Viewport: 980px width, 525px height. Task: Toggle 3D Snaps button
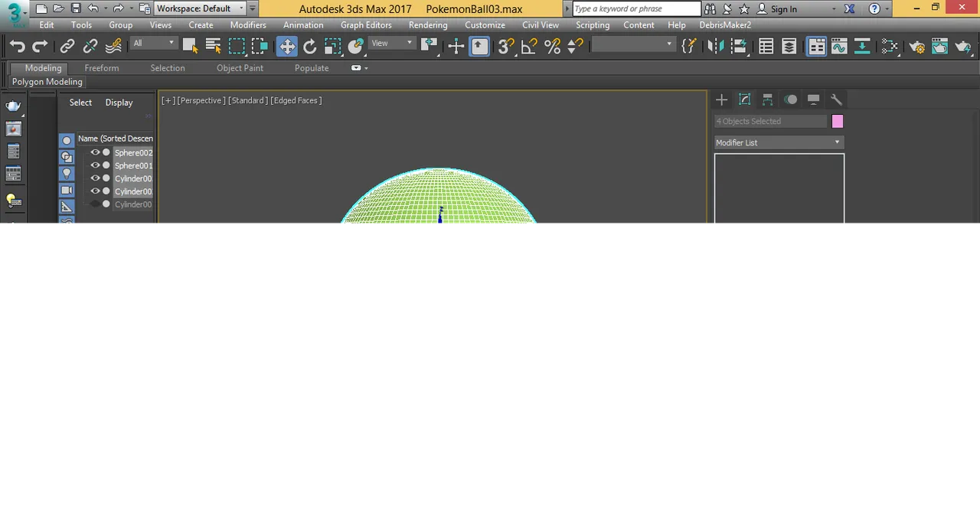pyautogui.click(x=506, y=47)
